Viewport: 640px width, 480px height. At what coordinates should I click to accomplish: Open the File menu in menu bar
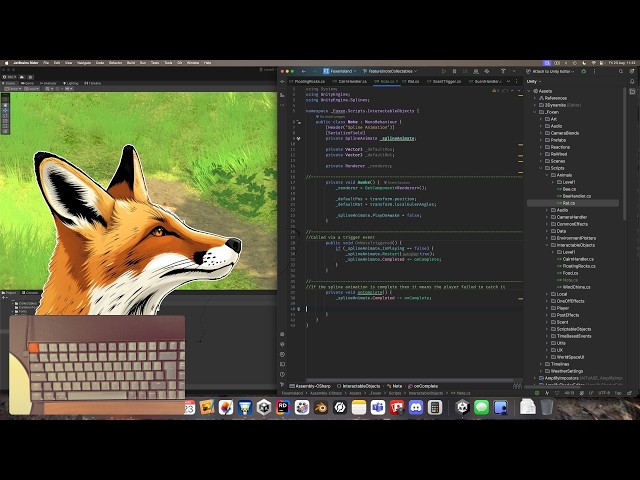point(46,63)
